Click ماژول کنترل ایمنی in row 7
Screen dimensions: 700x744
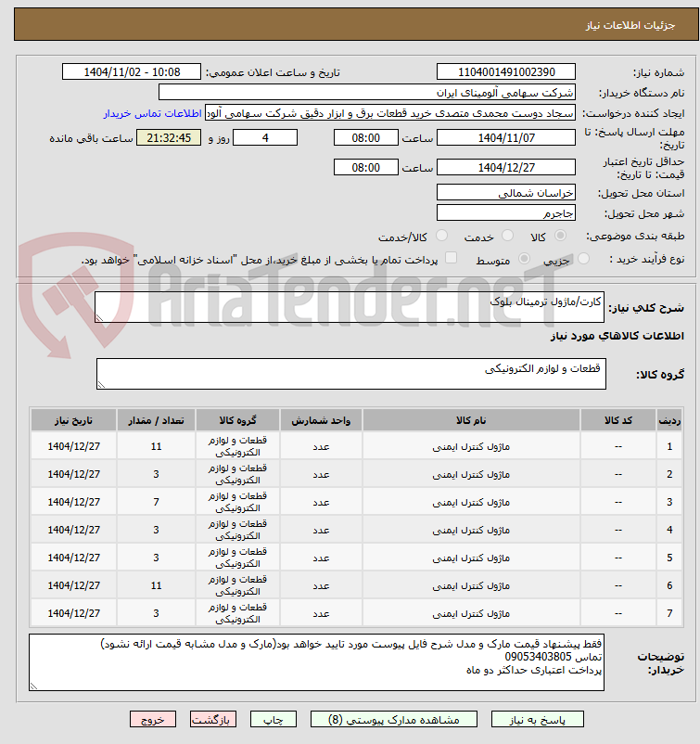(471, 613)
